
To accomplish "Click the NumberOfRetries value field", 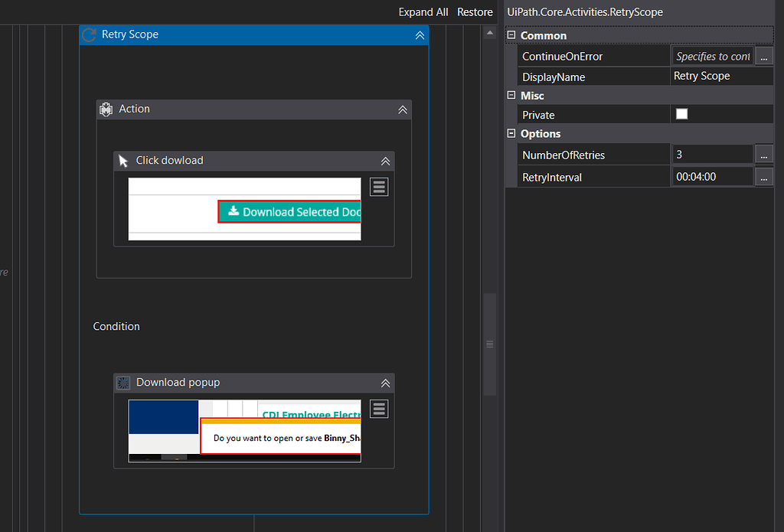I will (x=711, y=155).
